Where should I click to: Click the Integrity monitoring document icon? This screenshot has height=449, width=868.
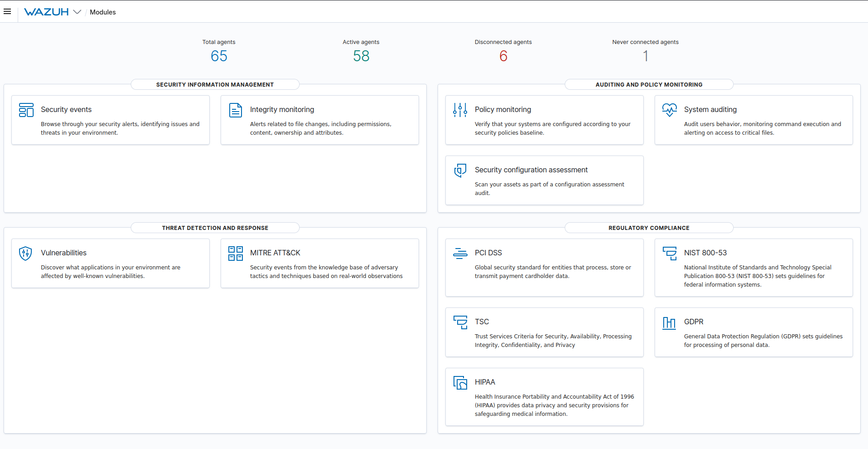[235, 110]
